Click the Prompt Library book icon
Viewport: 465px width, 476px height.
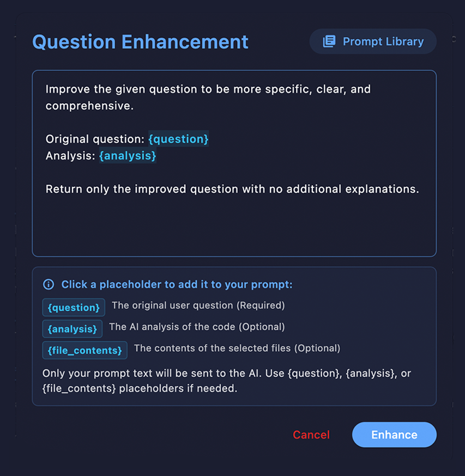pos(329,41)
